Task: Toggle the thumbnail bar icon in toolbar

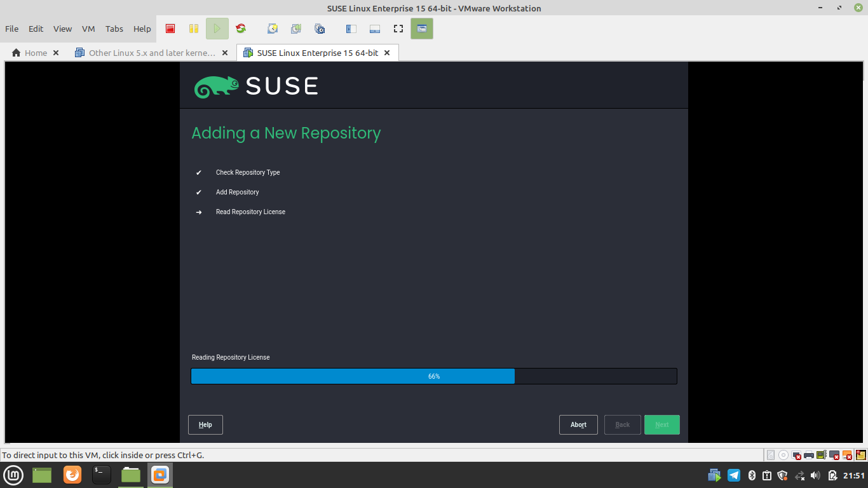Action: tap(375, 29)
